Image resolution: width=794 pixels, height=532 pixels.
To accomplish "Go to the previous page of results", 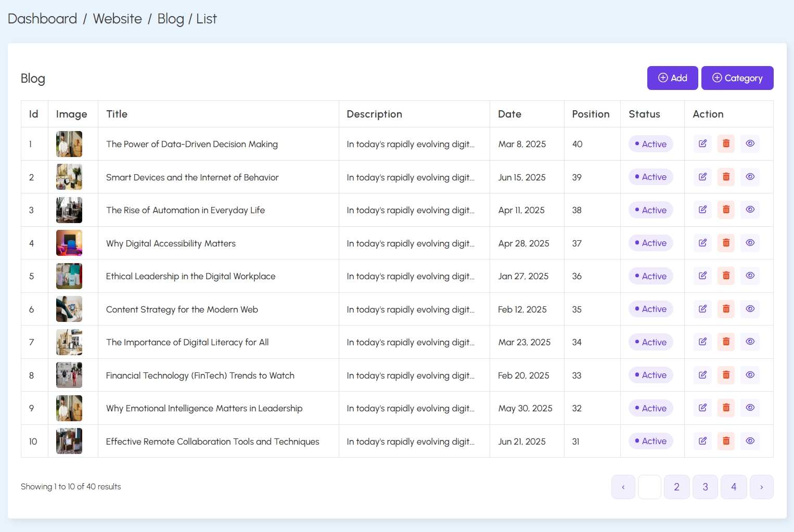I will click(x=623, y=487).
